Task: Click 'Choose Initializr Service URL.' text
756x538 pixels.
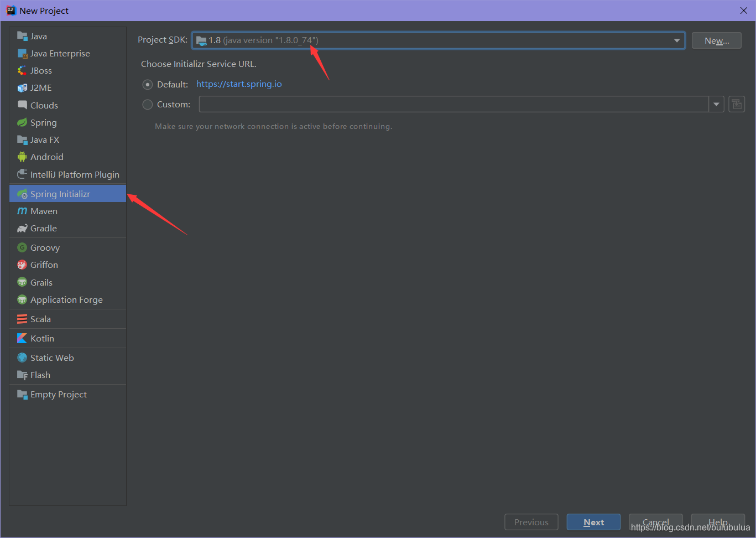Action: [x=199, y=64]
